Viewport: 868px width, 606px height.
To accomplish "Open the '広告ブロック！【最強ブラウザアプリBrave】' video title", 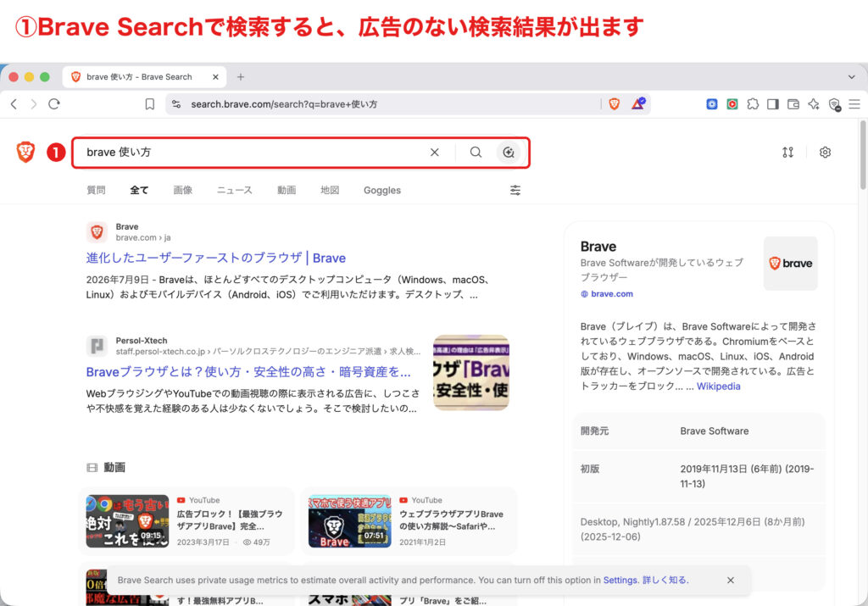I will (230, 520).
